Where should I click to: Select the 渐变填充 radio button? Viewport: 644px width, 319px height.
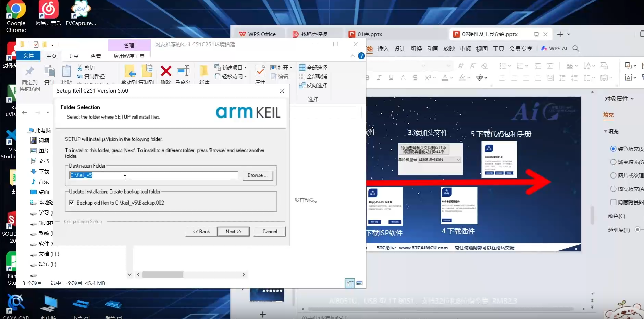(x=613, y=162)
